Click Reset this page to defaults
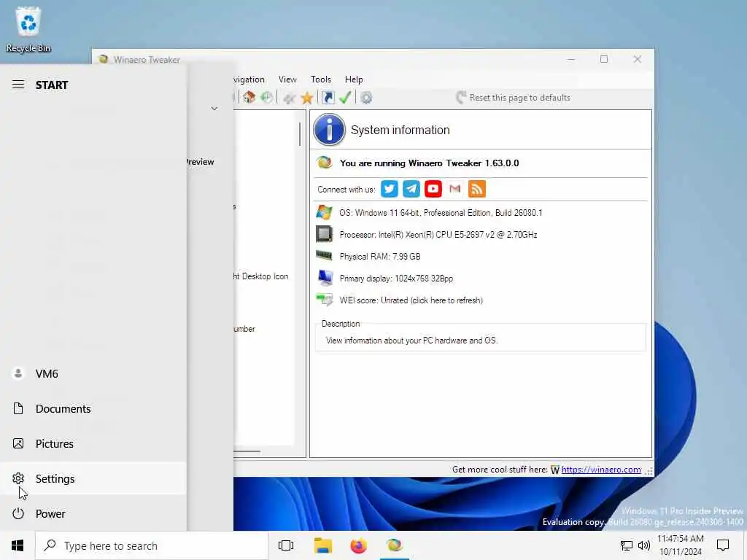747x560 pixels. pos(513,98)
